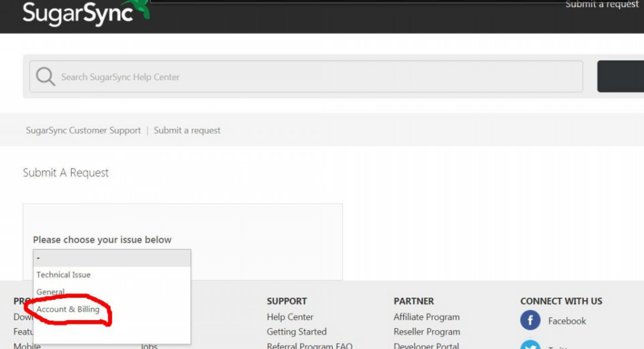Image resolution: width=644 pixels, height=349 pixels.
Task: Click the Submit a request breadcrumb
Action: (187, 130)
